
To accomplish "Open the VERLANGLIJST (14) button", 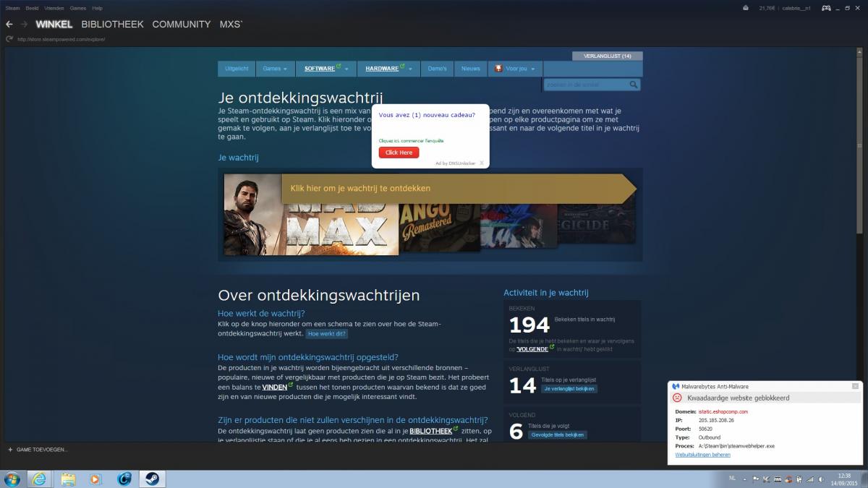I will tap(608, 56).
